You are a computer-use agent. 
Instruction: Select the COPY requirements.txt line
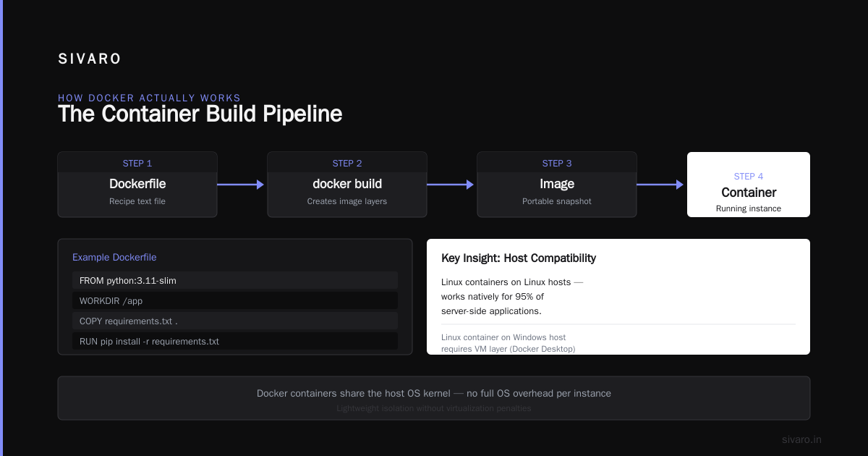235,321
